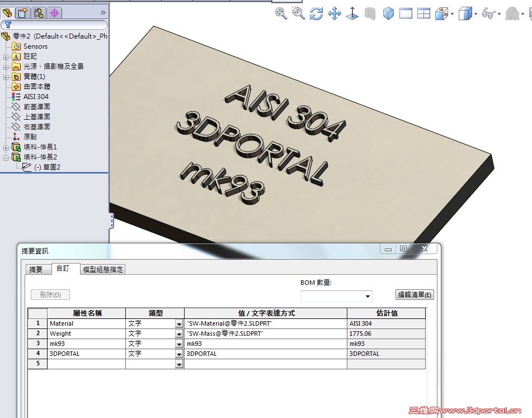
Task: Minimize the 摘要資訊 dialog
Action: click(388, 249)
